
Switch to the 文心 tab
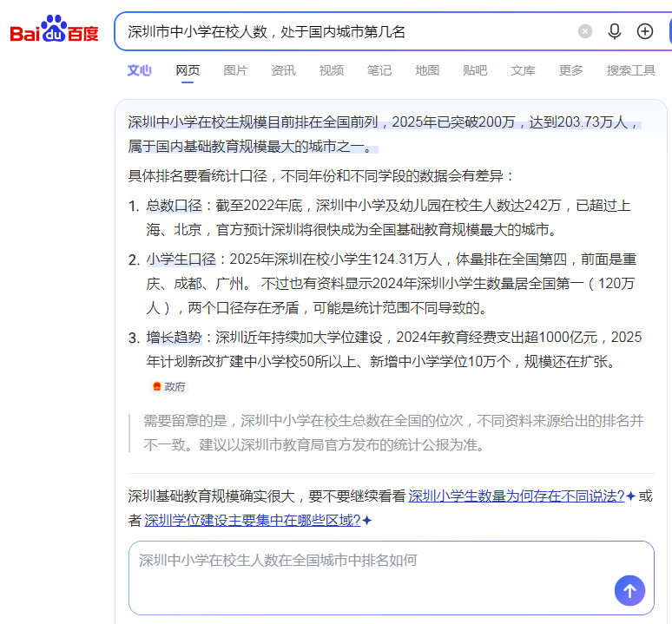click(139, 70)
